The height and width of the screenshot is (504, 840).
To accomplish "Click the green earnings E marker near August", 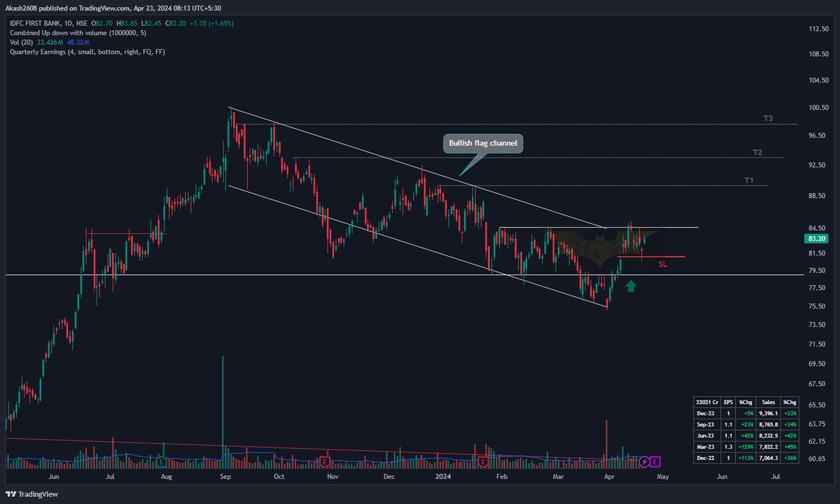I will (161, 462).
